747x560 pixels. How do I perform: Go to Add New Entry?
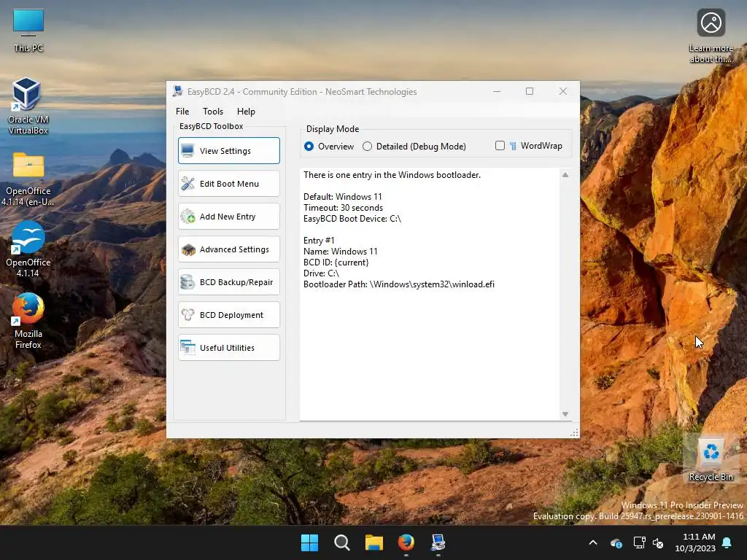[x=228, y=216]
